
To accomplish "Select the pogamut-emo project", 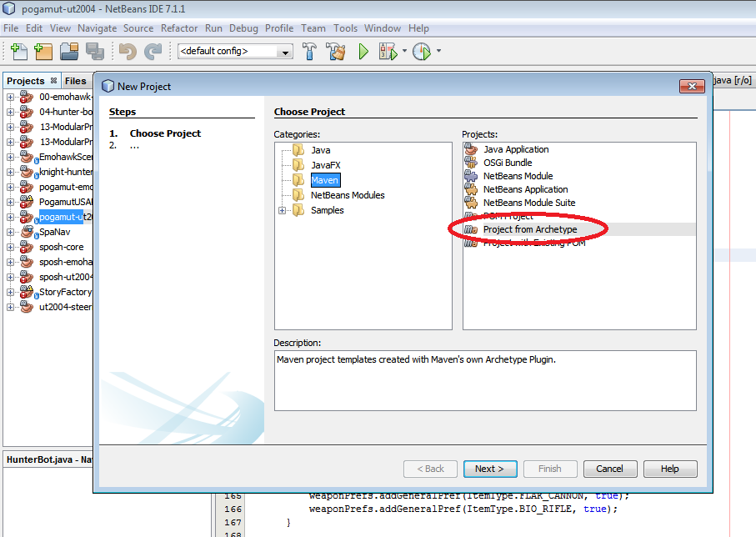I will pyautogui.click(x=66, y=187).
